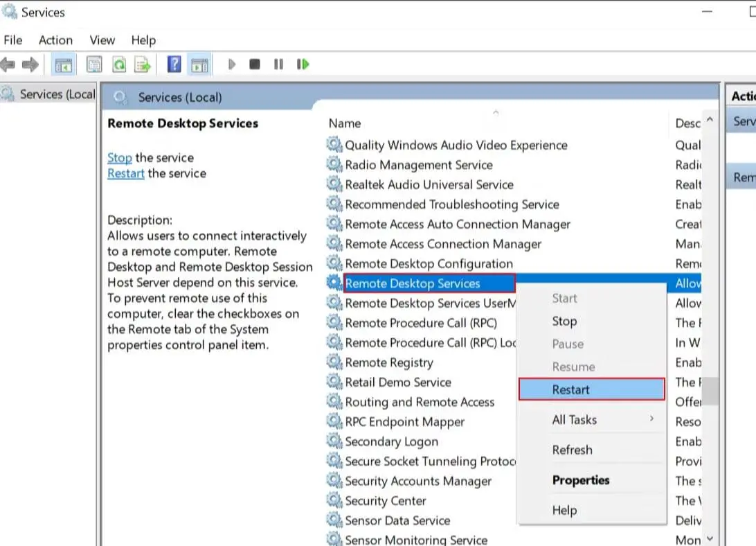Expand the All Tasks submenu arrow
Screen dimensions: 756x546
click(x=651, y=419)
